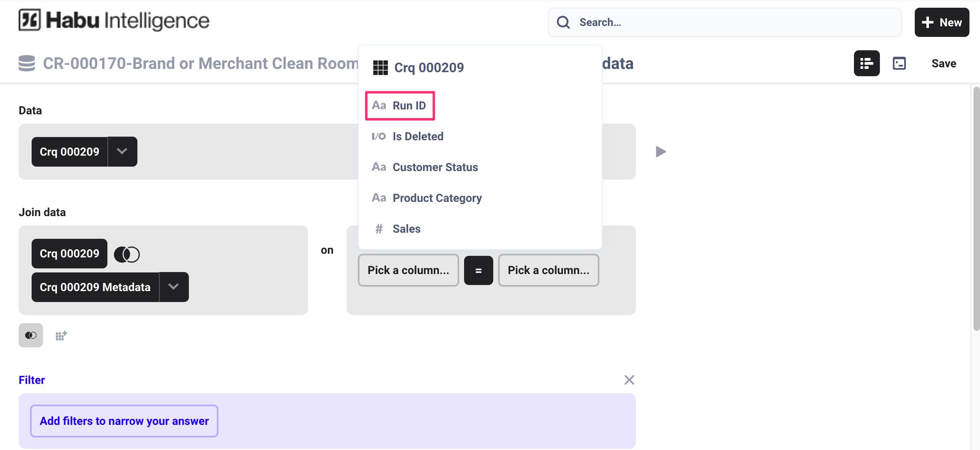980x450 pixels.
Task: Click the join data toolbar icon
Action: pyautogui.click(x=31, y=335)
